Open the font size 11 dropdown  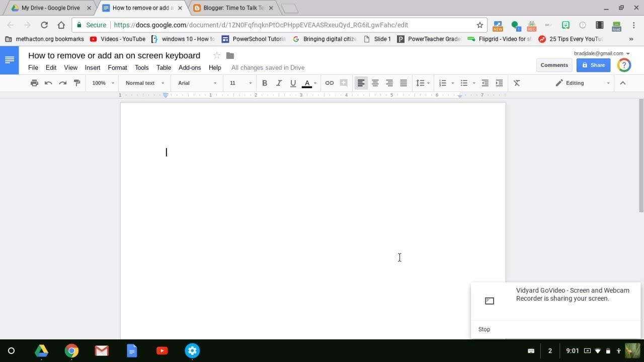pyautogui.click(x=240, y=83)
